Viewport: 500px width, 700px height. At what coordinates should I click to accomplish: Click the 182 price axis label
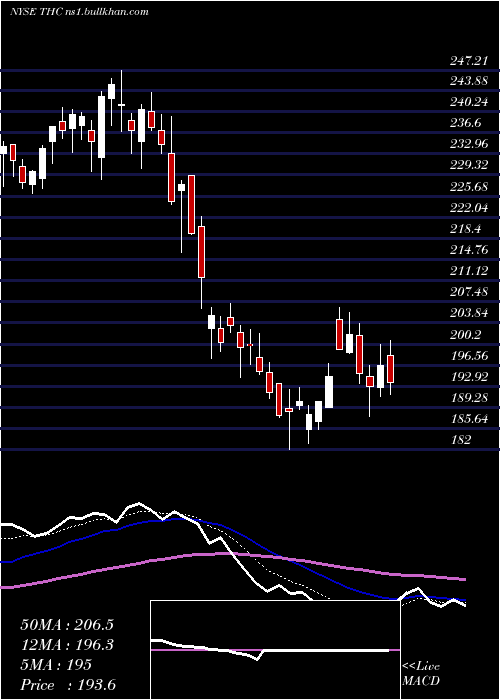(x=461, y=440)
